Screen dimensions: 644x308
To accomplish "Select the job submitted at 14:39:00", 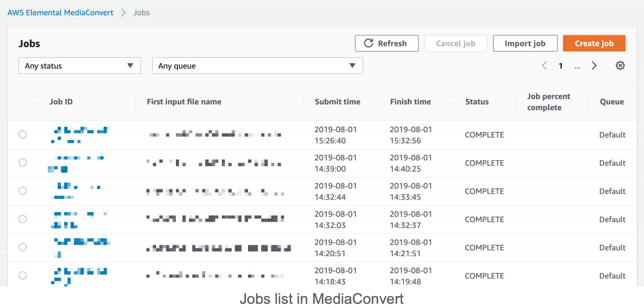I will tap(23, 163).
